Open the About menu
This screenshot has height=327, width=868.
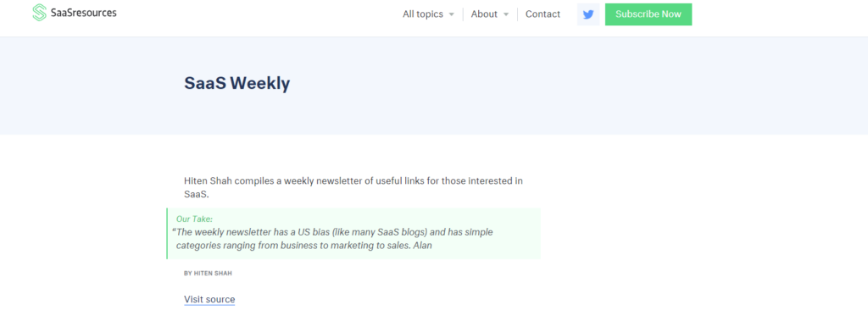484,14
